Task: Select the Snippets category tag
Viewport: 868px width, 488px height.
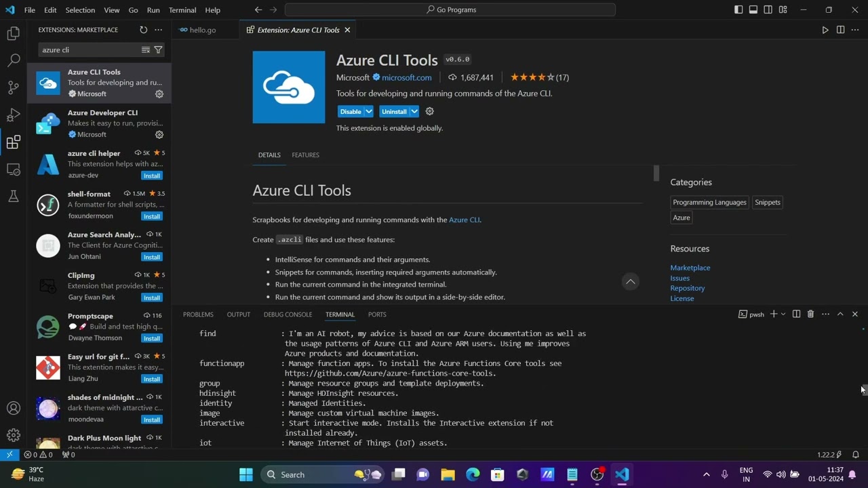Action: click(768, 202)
